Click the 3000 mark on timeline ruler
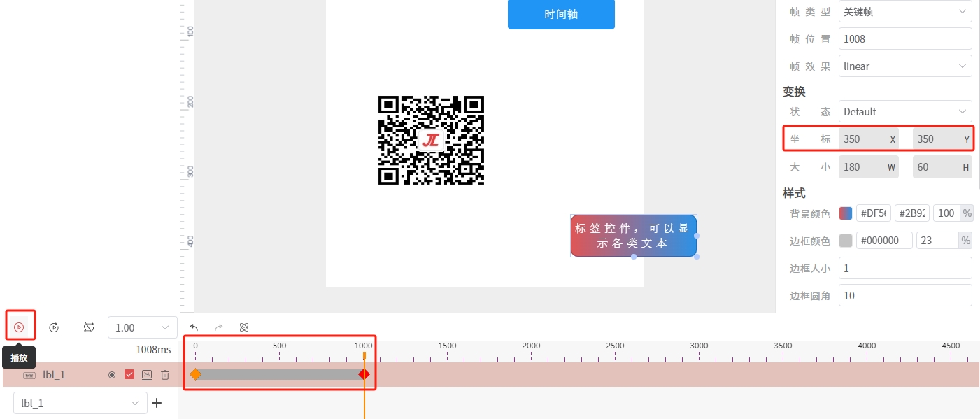This screenshot has height=419, width=980. (x=699, y=346)
